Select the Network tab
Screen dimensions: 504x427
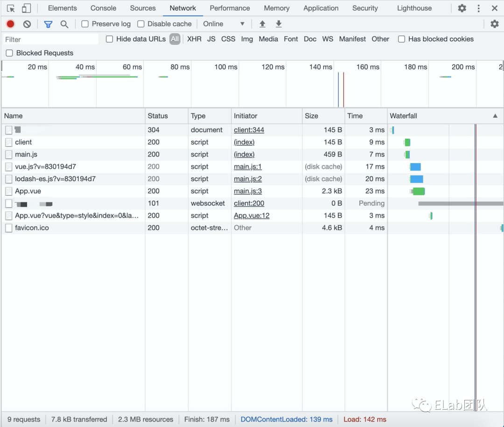point(182,8)
